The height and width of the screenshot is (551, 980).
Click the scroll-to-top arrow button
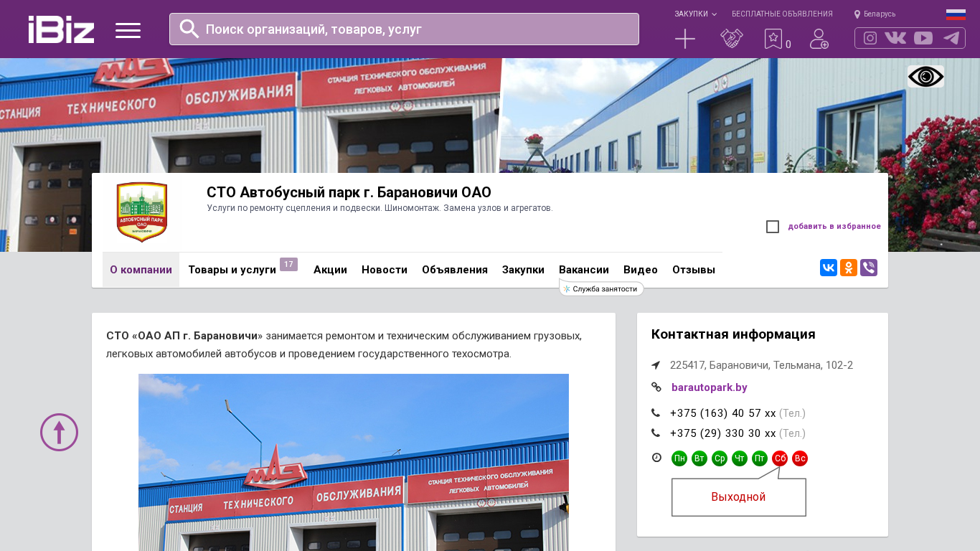[59, 432]
